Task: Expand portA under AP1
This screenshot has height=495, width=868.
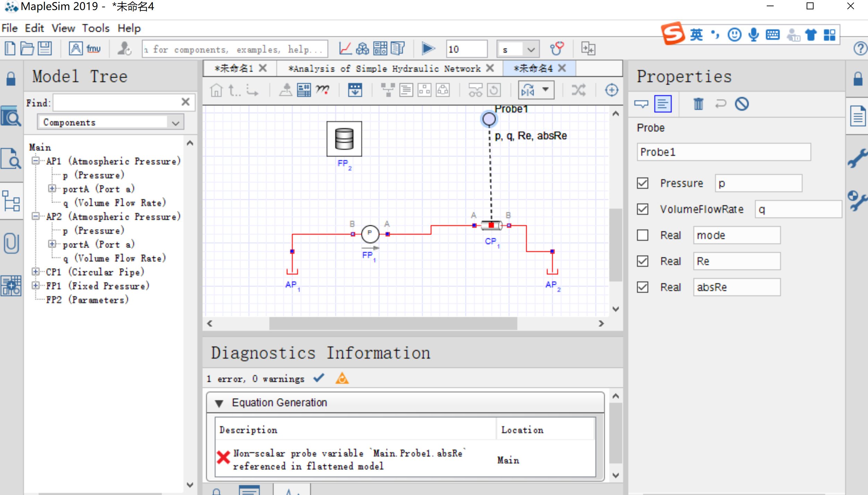Action: [x=52, y=189]
